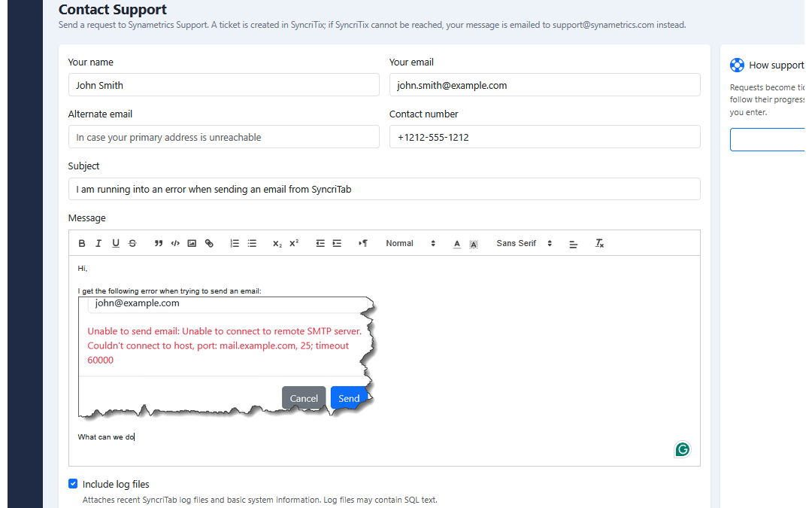The image size is (812, 508).
Task: Insert a hyperlink in the message
Action: pos(209,243)
